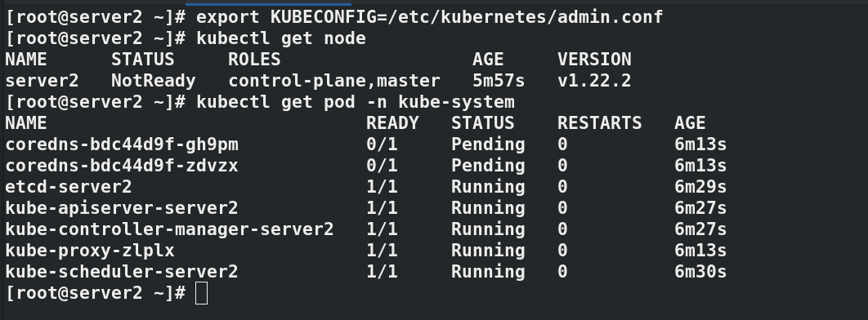Click the Pending status of first coredns pod
868x320 pixels.
[x=488, y=144]
